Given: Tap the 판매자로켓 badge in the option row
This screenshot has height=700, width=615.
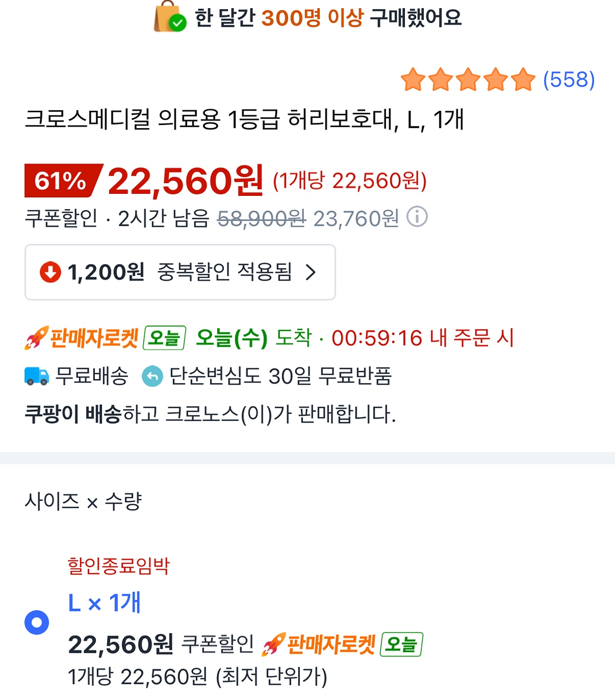Looking at the screenshot, I should coord(319,645).
